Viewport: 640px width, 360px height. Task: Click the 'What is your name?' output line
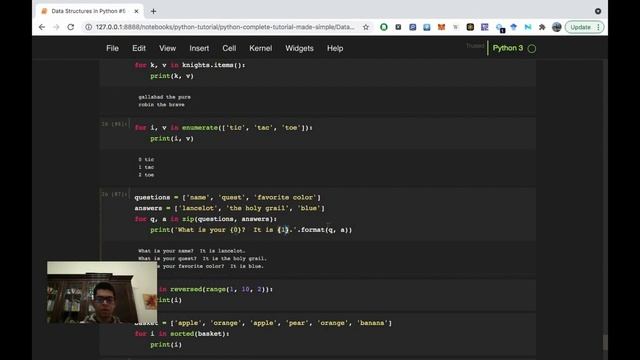coord(192,251)
